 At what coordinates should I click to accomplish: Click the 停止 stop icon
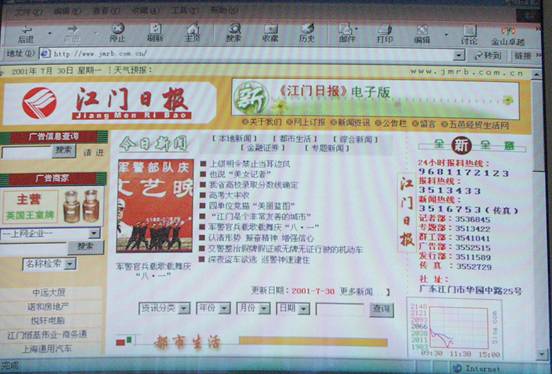pos(118,29)
